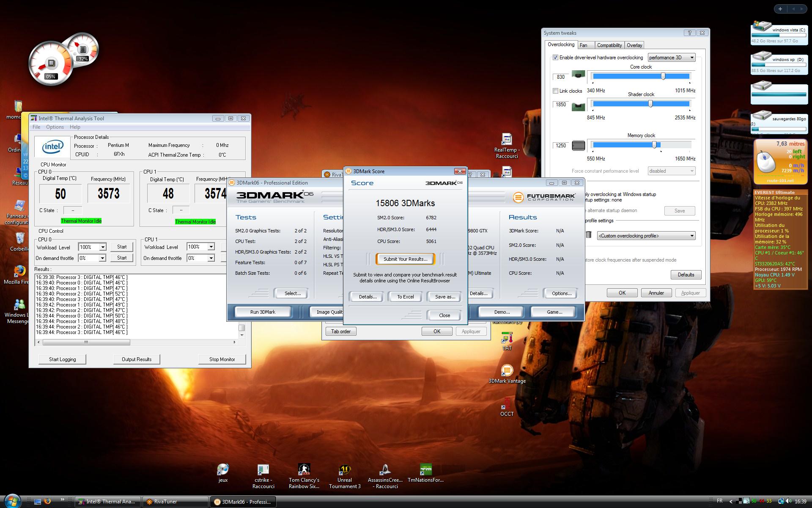This screenshot has width=812, height=508.
Task: Open the Custom overclocking profile dropdown
Action: coord(646,236)
